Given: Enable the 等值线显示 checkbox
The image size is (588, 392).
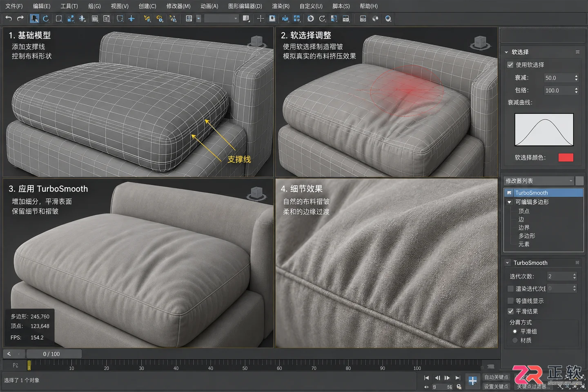Looking at the screenshot, I should coord(510,301).
